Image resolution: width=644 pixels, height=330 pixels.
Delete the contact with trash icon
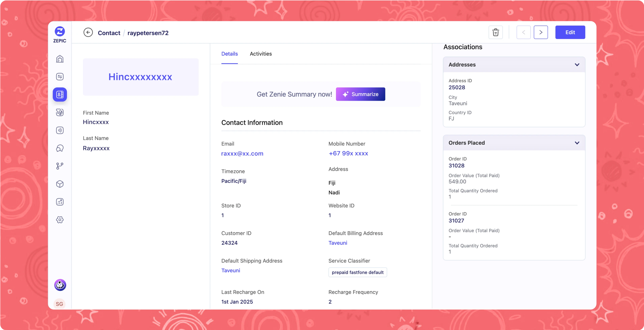pos(496,32)
